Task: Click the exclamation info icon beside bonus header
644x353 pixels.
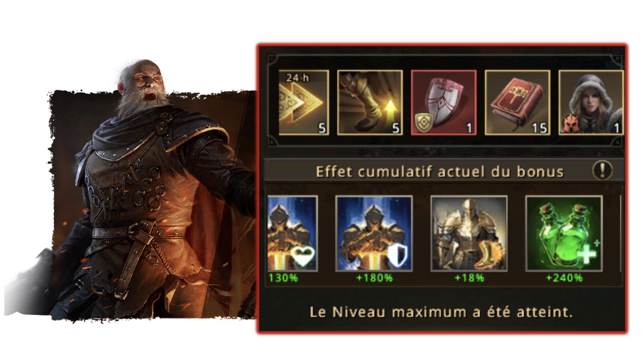Action: (603, 171)
